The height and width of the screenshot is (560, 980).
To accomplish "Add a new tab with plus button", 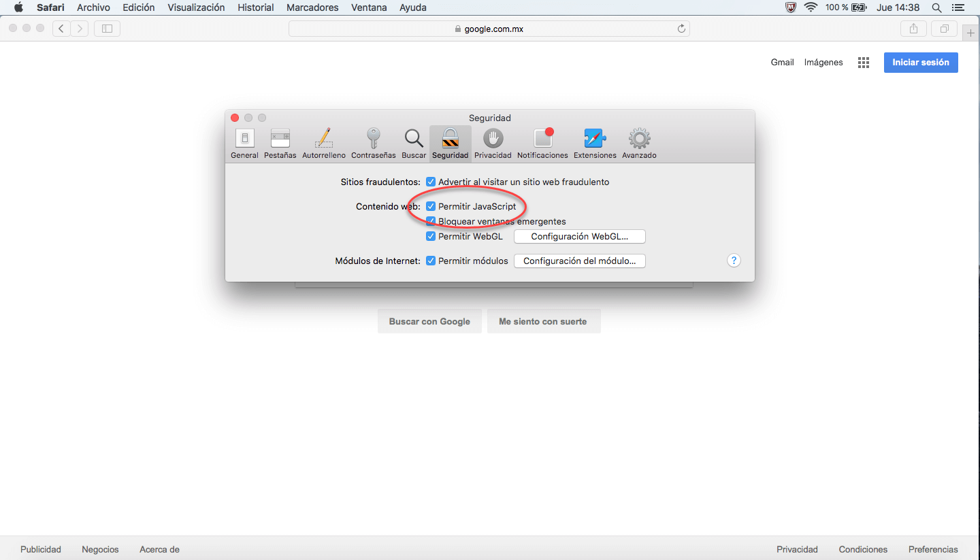I will [x=970, y=33].
